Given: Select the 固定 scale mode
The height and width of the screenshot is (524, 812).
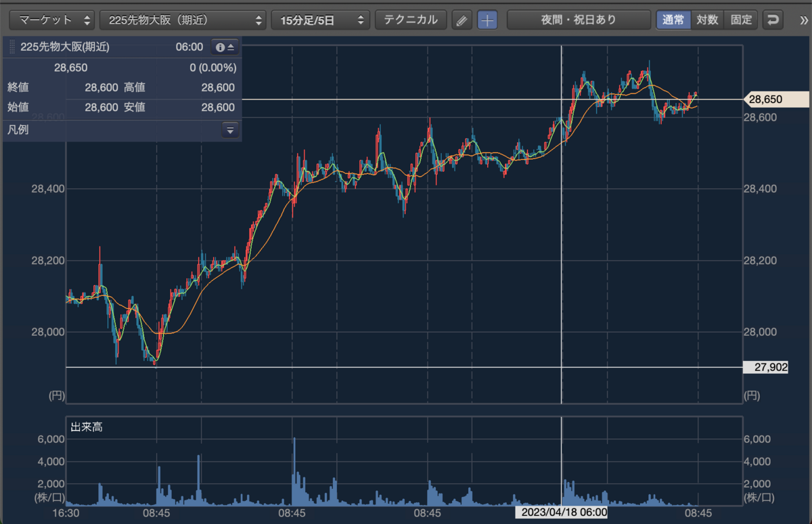Looking at the screenshot, I should click(741, 20).
